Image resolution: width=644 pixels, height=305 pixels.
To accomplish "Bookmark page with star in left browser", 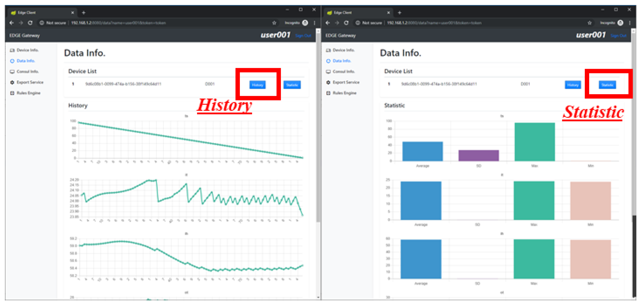I will (274, 23).
